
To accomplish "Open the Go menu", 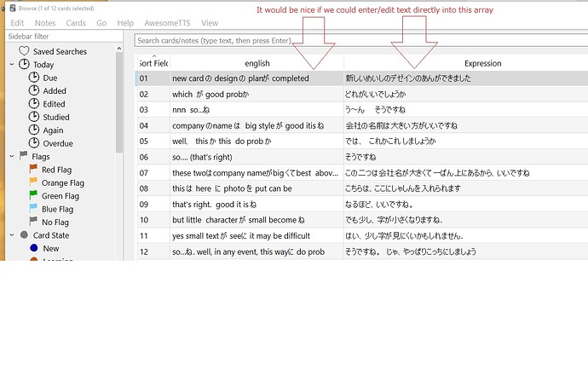I will tap(101, 23).
